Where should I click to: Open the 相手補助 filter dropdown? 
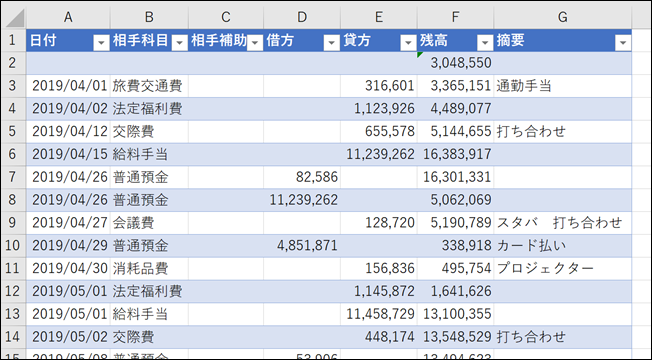[255, 42]
